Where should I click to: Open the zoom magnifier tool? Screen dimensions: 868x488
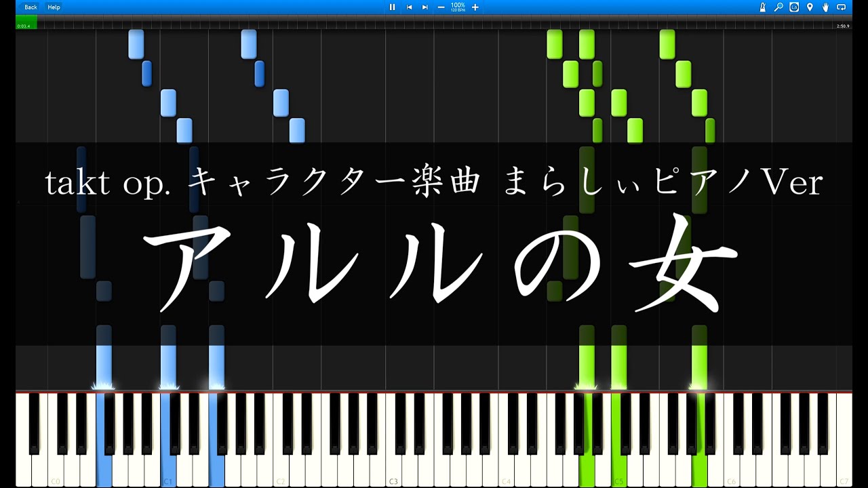[x=778, y=7]
